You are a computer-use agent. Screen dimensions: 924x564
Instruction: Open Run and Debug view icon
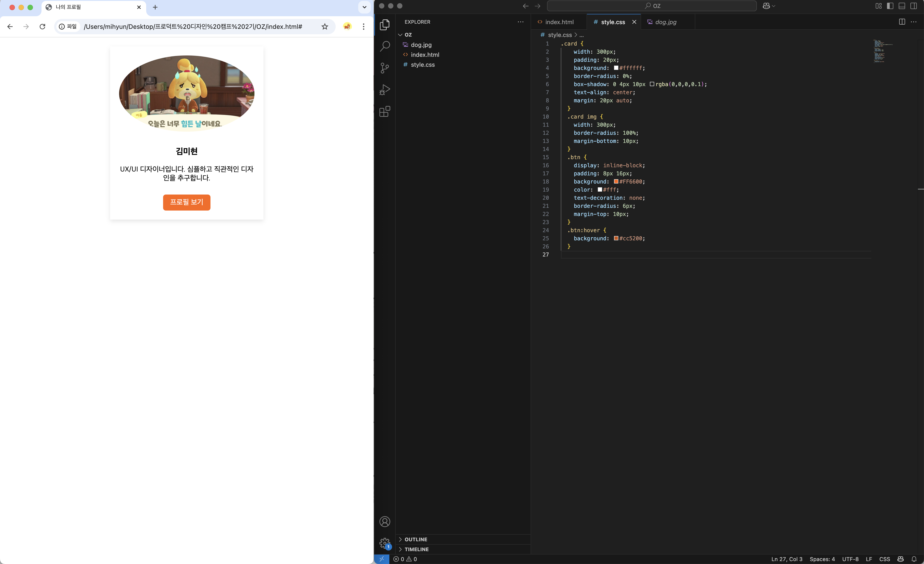point(385,89)
